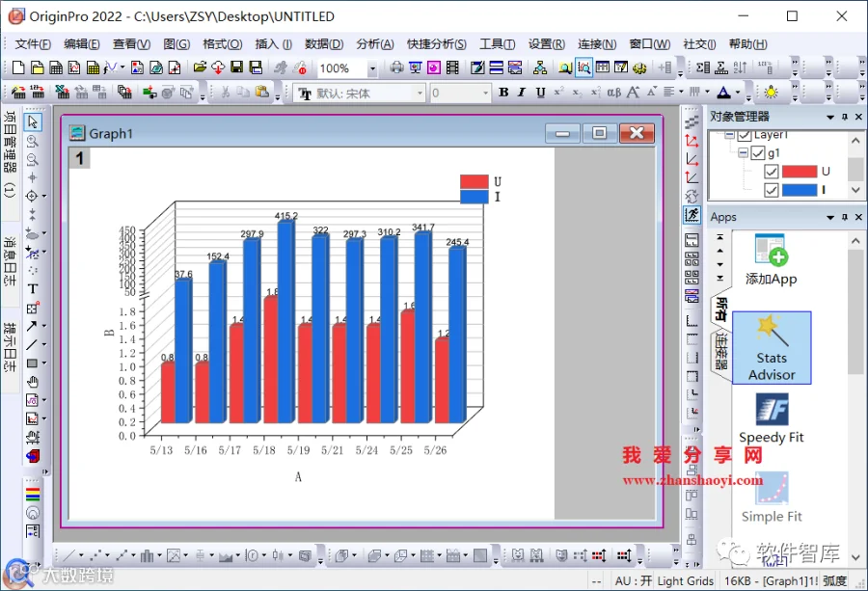Open the 工具(T) menu

497,44
